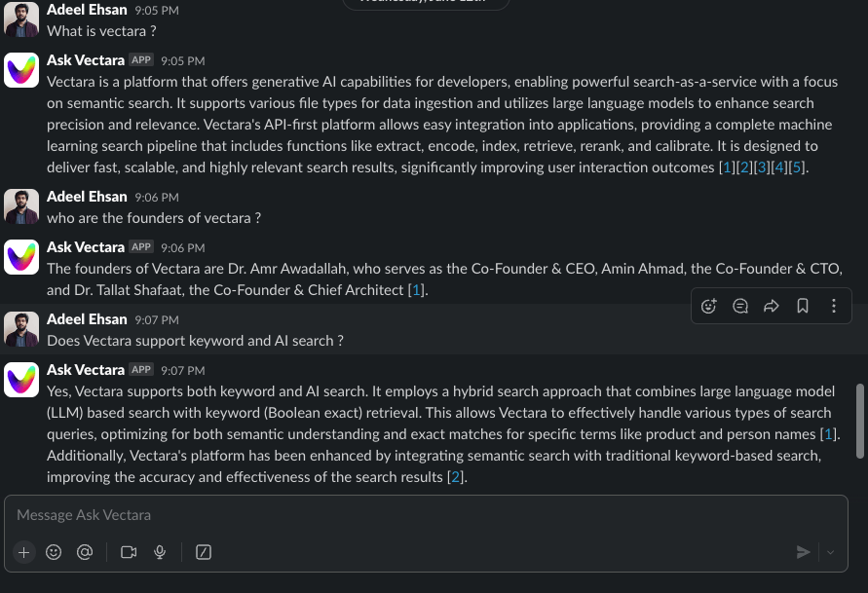This screenshot has width=868, height=593.
Task: Click the @ mention icon
Action: pos(85,552)
